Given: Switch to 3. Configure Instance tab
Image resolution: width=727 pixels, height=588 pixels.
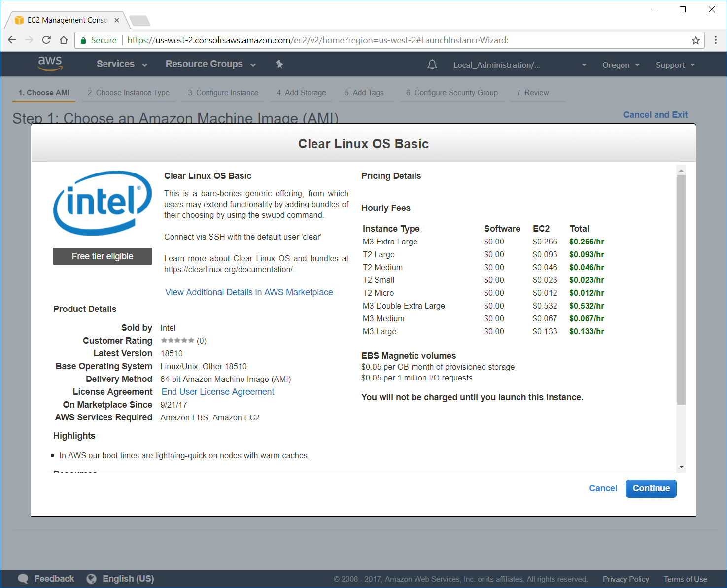Looking at the screenshot, I should point(223,93).
